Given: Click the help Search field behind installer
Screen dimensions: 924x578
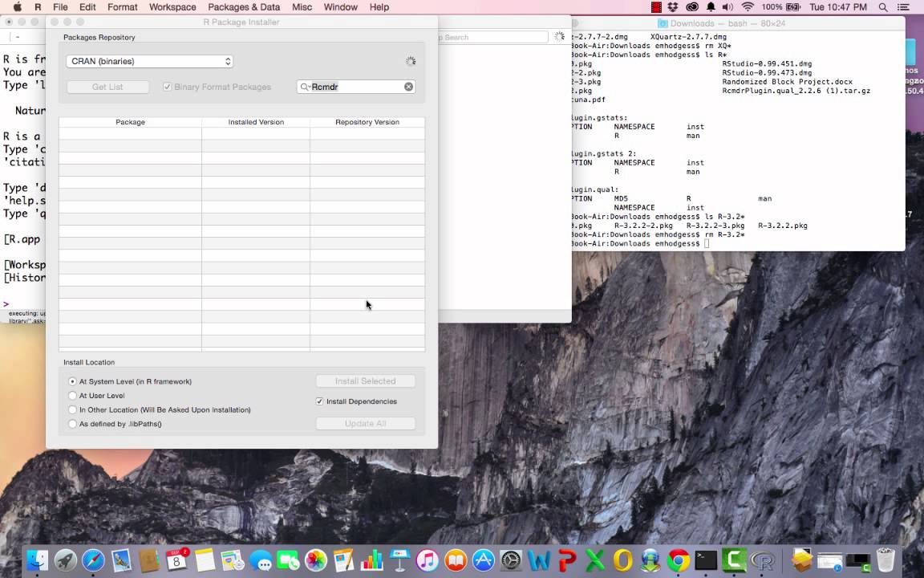Looking at the screenshot, I should 493,37.
